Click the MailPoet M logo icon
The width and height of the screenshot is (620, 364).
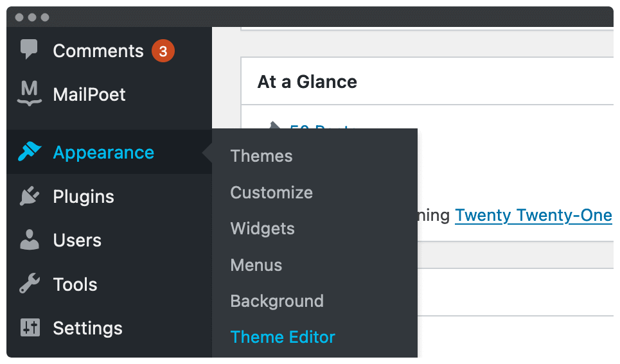point(30,93)
